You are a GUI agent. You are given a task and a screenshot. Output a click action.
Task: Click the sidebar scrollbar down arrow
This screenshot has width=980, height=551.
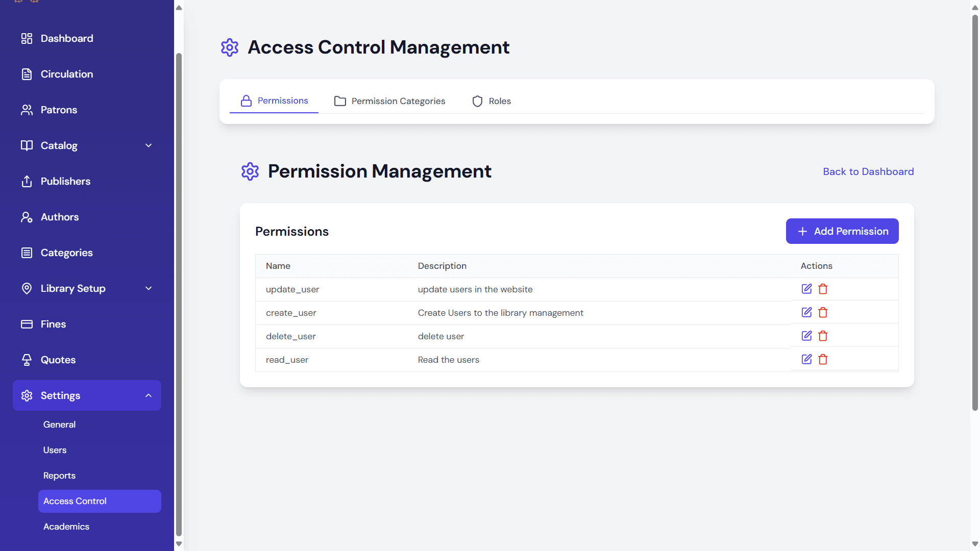(179, 544)
